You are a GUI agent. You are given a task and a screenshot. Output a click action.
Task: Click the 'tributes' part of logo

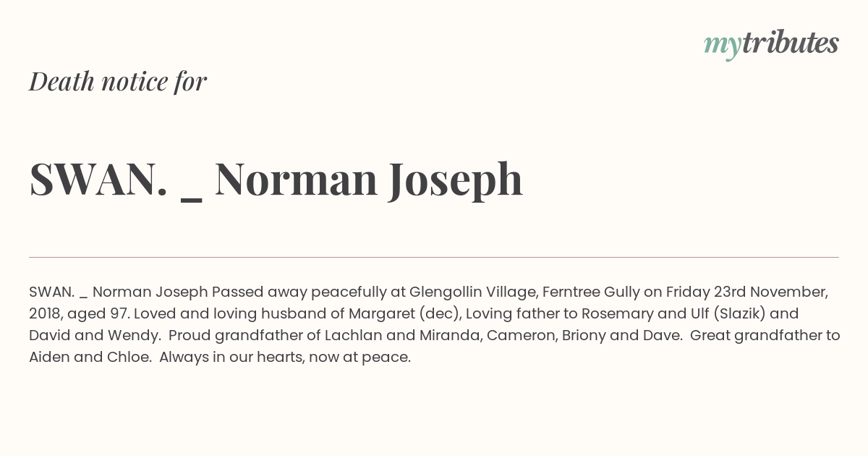coord(791,43)
